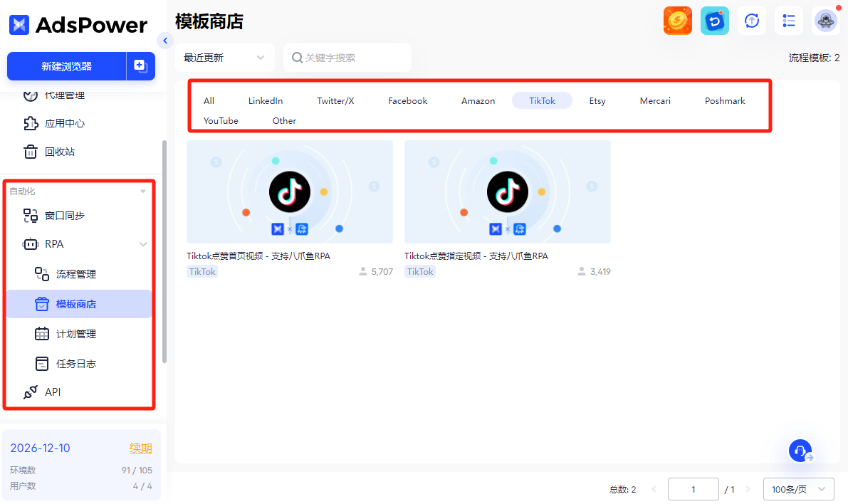848x504 pixels.
Task: Click the 续期 renewal link
Action: [x=140, y=448]
